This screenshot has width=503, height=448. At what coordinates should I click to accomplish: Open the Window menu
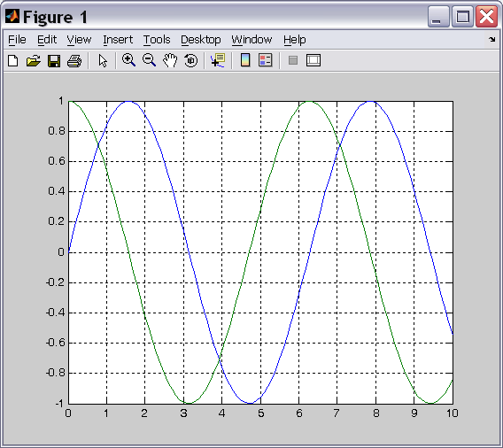pos(251,40)
